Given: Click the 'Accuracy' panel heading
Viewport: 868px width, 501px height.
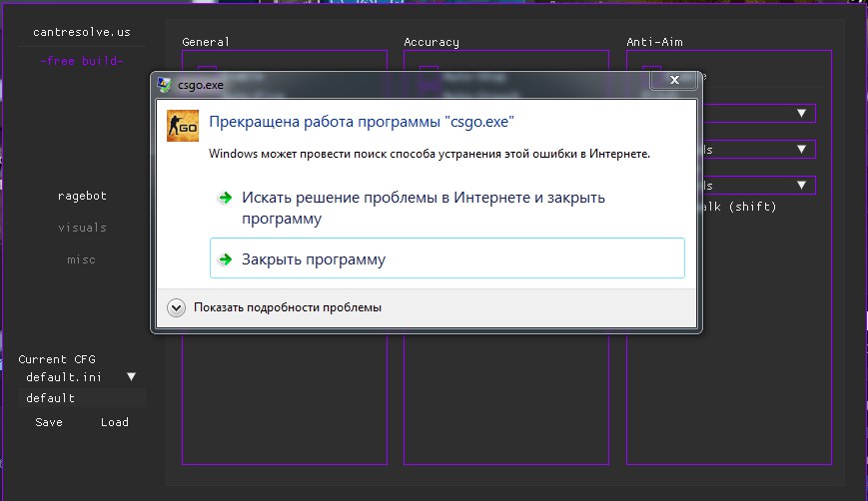Looking at the screenshot, I should (432, 42).
